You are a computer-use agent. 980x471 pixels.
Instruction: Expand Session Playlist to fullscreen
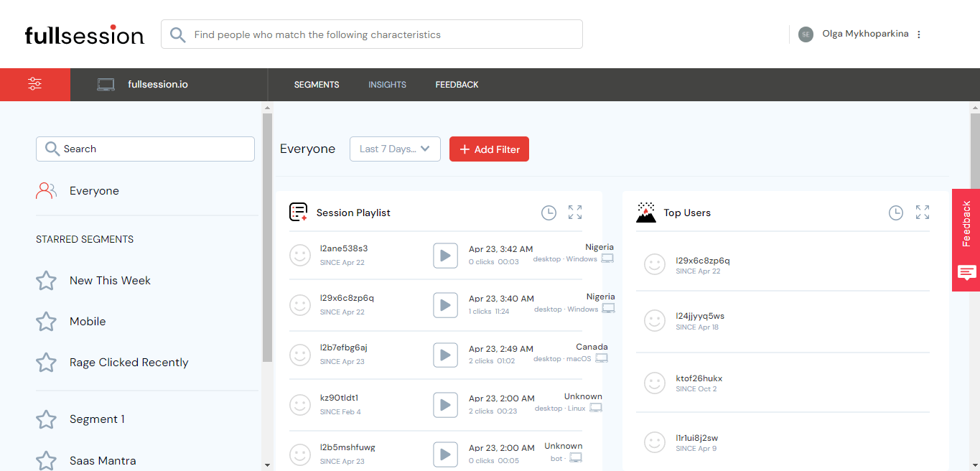575,213
